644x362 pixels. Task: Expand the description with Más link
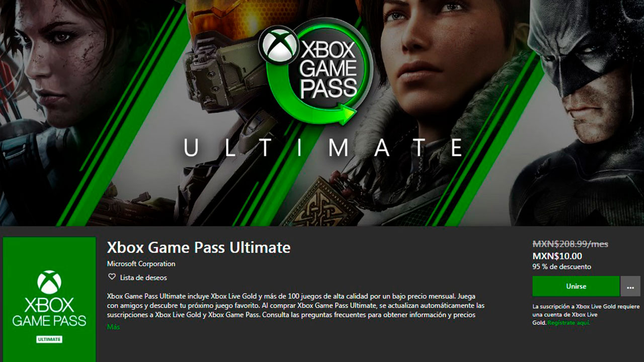(x=114, y=327)
